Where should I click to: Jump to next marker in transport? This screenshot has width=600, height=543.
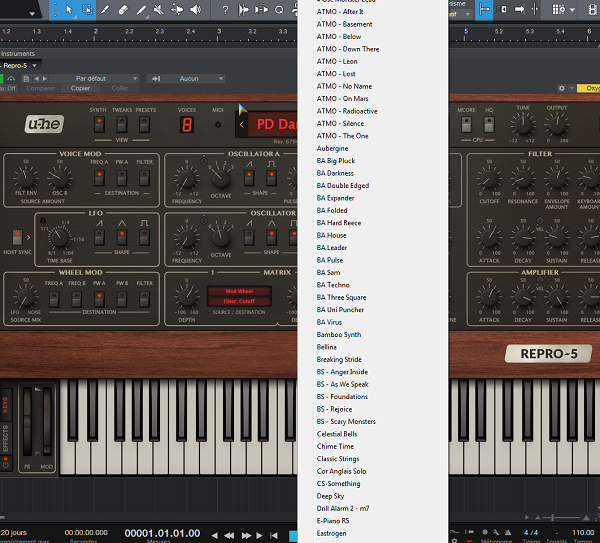click(259, 535)
